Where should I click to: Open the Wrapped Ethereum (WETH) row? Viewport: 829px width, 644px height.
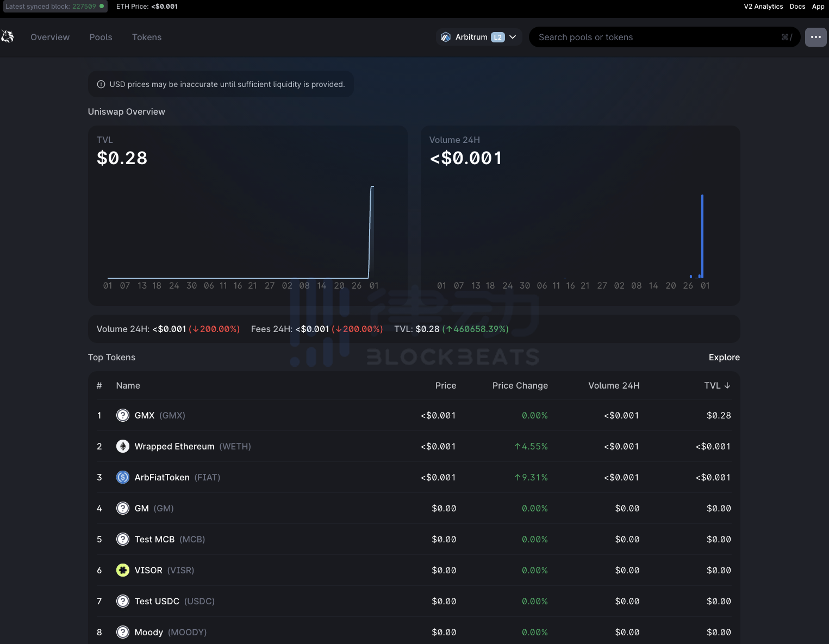414,446
